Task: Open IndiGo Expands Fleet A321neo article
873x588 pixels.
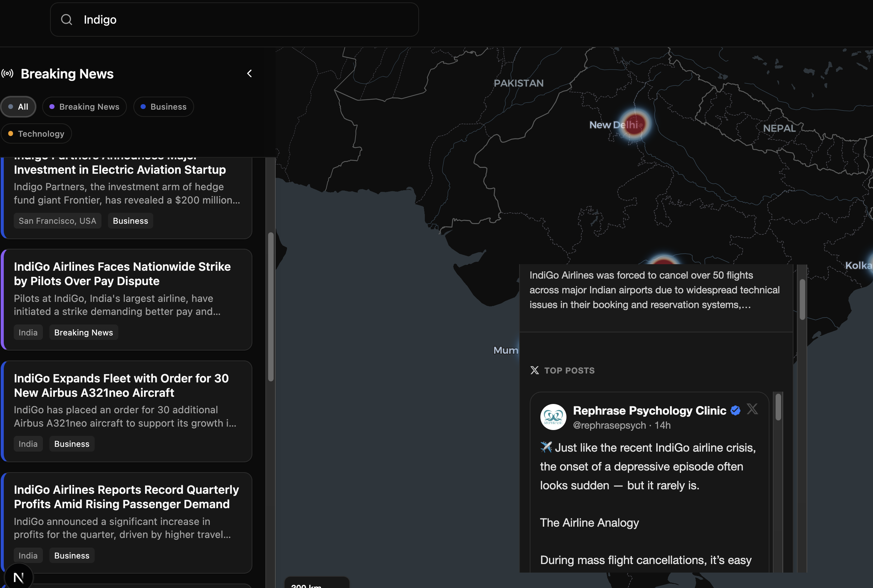Action: click(121, 385)
